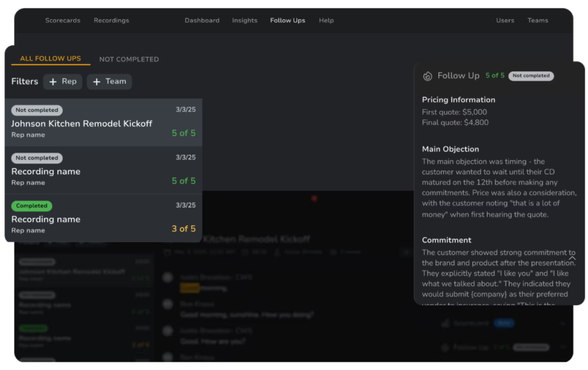Go to Recordings in the top navigation
This screenshot has width=588, height=370.
[x=112, y=20]
